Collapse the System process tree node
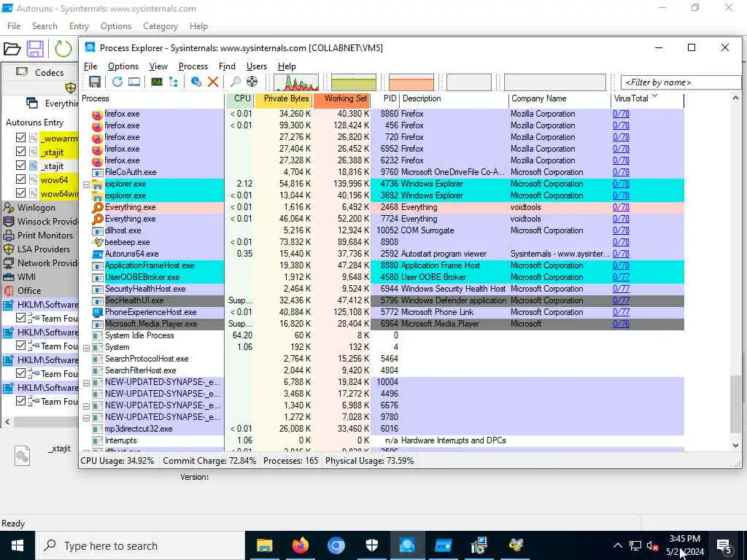Screen dimensions: 747x560 86,348
